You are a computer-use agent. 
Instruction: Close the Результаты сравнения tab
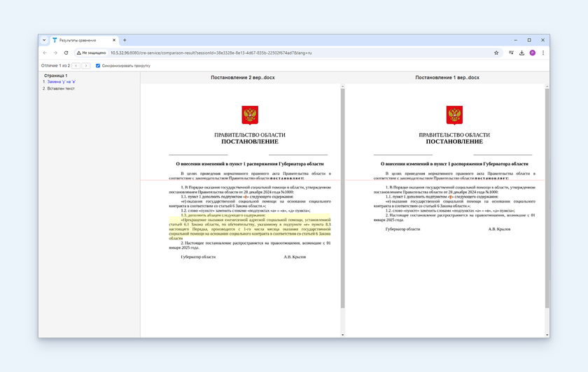point(114,40)
